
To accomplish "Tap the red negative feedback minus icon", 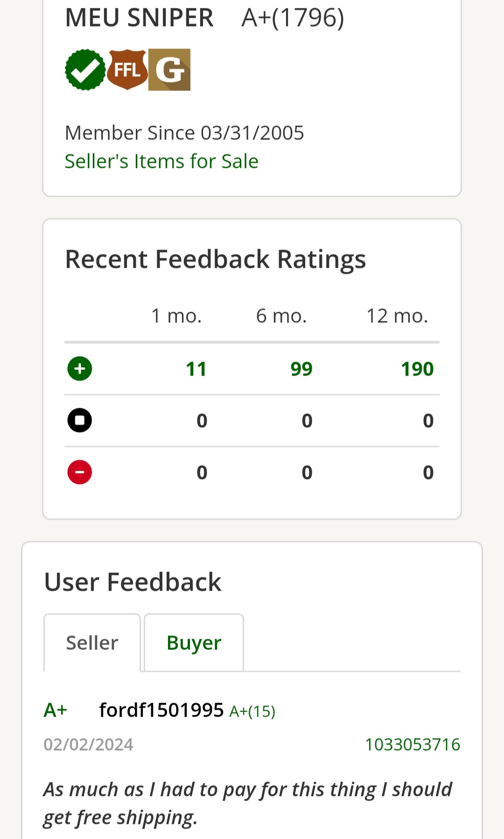I will point(80,472).
